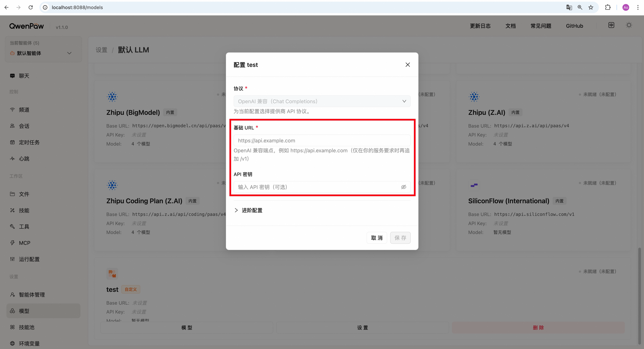The height and width of the screenshot is (349, 644).
Task: Go to 聊天 in the sidebar
Action: (x=43, y=76)
